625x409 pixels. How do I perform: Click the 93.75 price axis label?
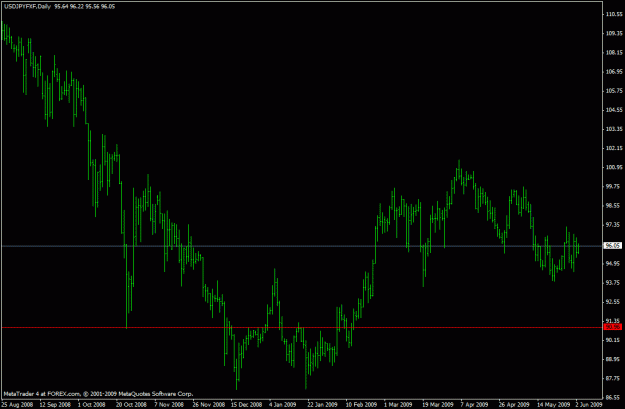(613, 283)
